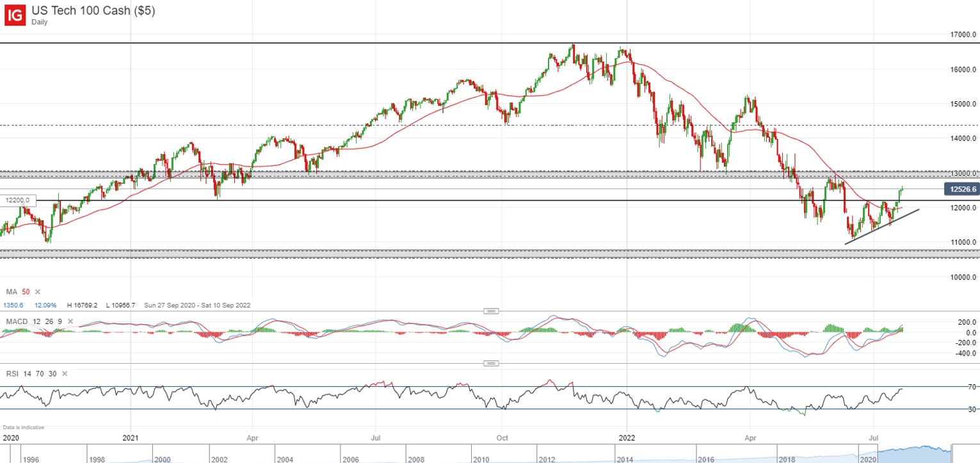Image resolution: width=980 pixels, height=463 pixels.
Task: Click the 17000.0 price axis label
Action: tap(965, 35)
